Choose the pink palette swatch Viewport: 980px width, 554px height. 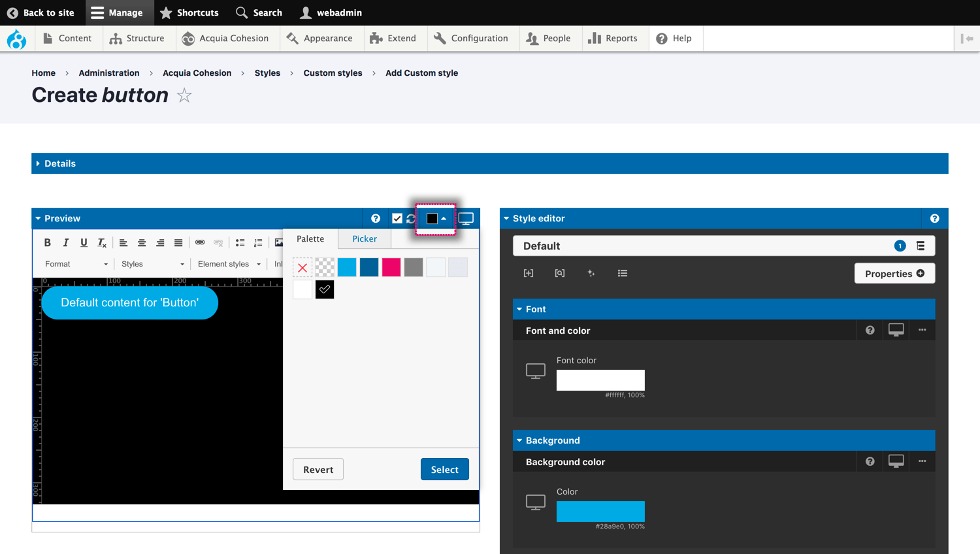pyautogui.click(x=391, y=267)
